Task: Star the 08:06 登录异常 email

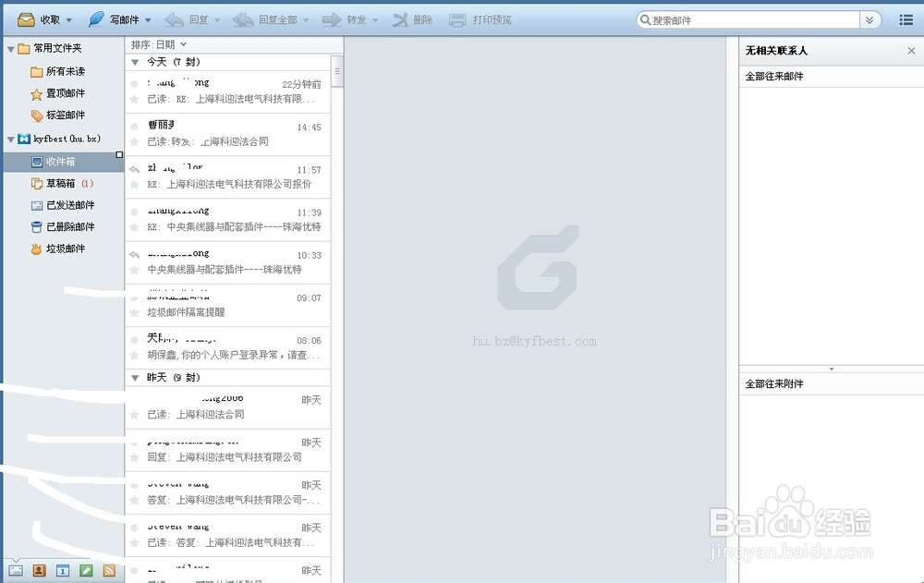Action: click(x=134, y=355)
